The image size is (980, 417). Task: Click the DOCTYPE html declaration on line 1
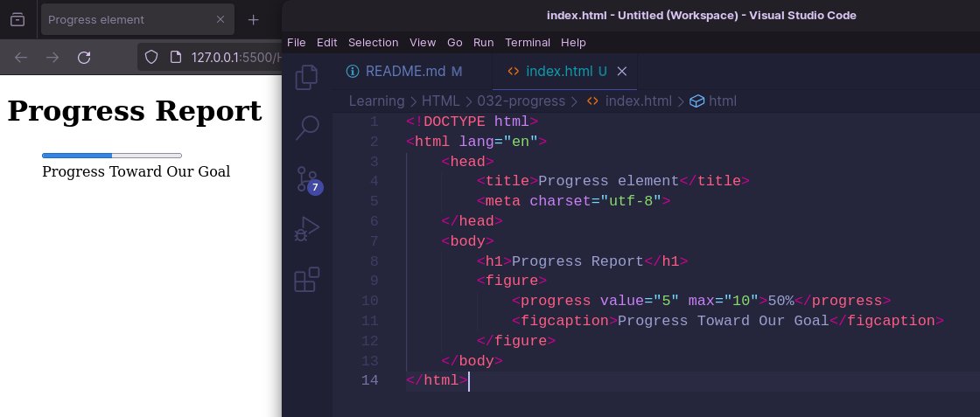click(472, 122)
